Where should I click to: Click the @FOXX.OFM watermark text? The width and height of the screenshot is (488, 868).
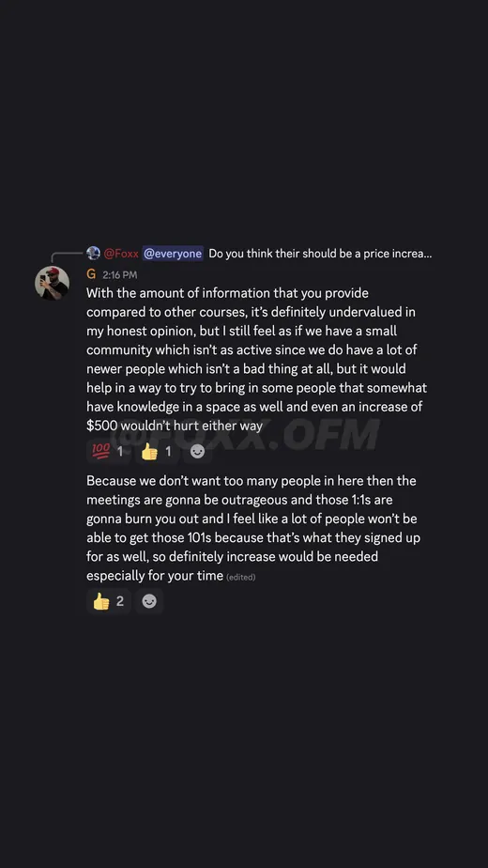tap(246, 434)
